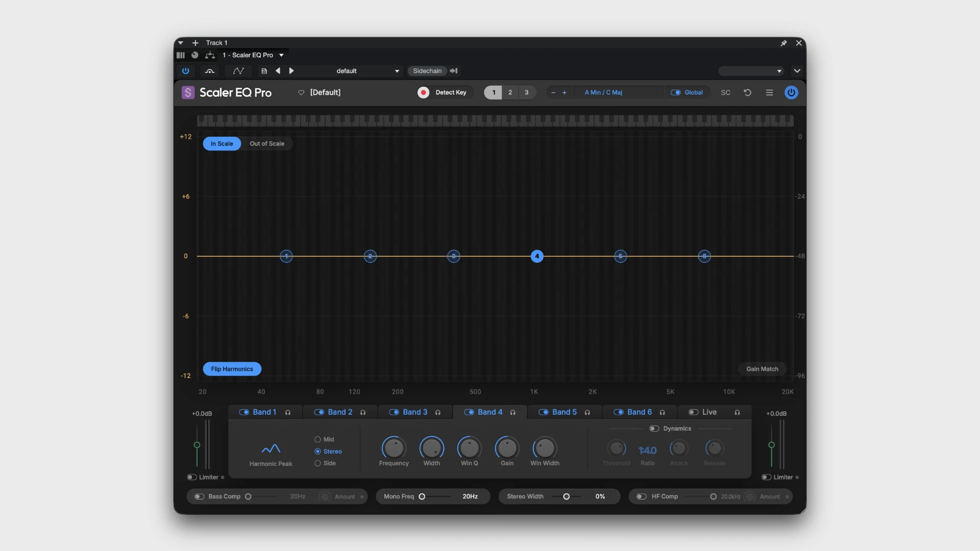Click the Detect Key record button
The width and height of the screenshot is (980, 551).
point(423,92)
